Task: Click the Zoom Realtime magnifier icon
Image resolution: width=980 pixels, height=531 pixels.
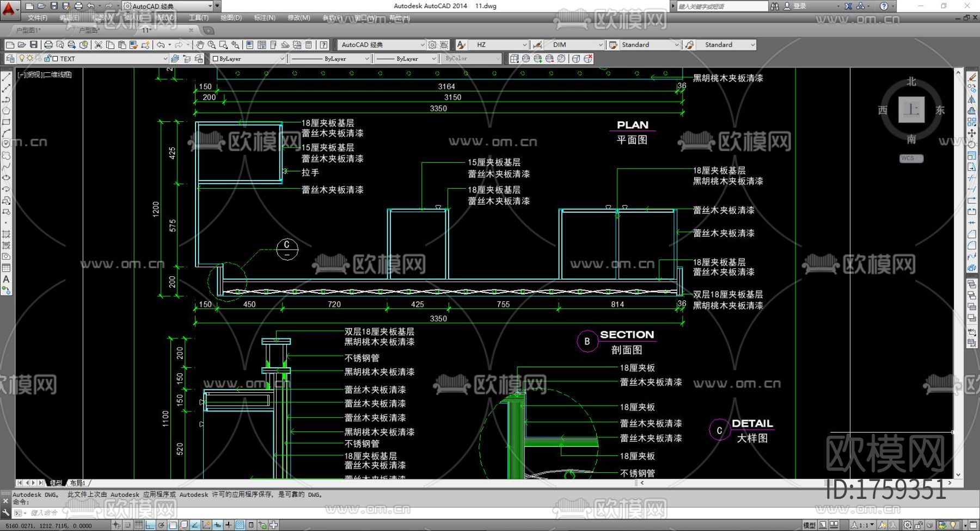Action: pyautogui.click(x=212, y=45)
